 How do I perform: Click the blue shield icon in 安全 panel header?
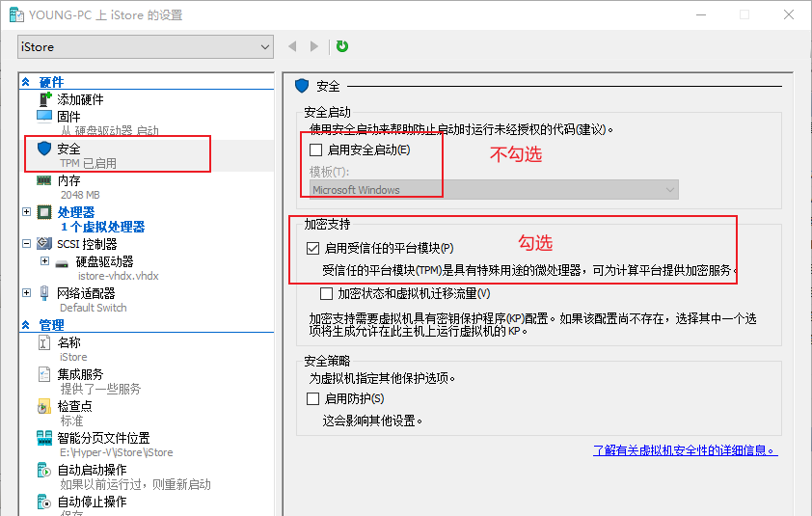coord(302,86)
